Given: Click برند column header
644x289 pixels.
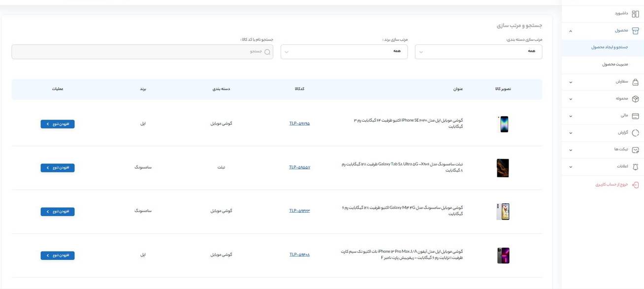Looking at the screenshot, I should click(143, 89).
